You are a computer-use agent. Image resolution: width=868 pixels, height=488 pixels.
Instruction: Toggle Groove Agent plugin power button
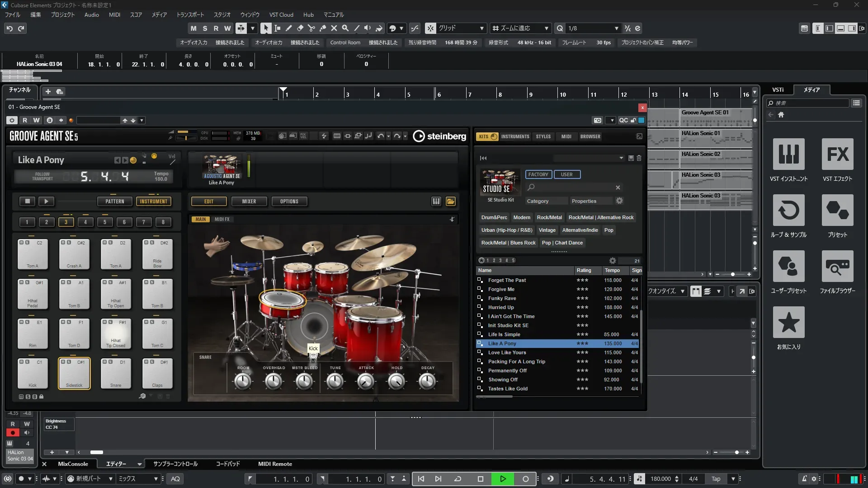pyautogui.click(x=12, y=120)
